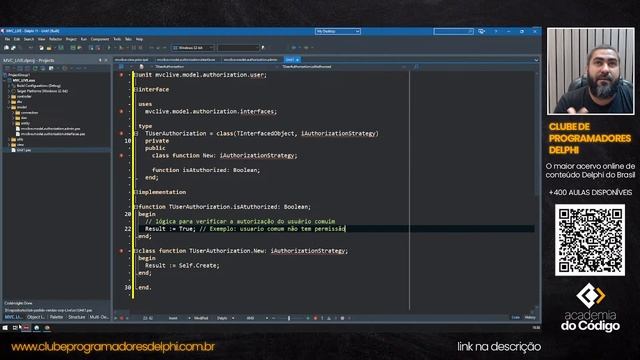Select Unit1.pas in the Projects tree
Screen dimensions: 640x360
[24, 150]
